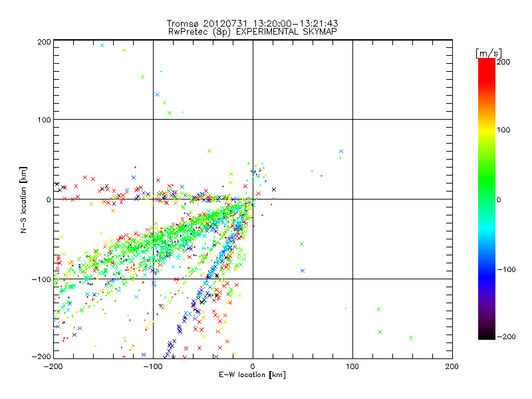Viewport: 532px width, 399px height.
Task: Select the colorbar tick label "-100"
Action: tap(506, 270)
